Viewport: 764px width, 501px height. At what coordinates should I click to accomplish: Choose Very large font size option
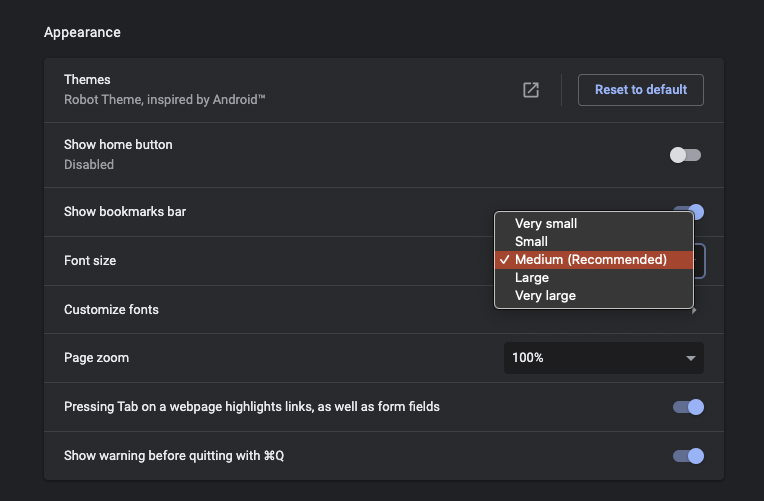click(594, 295)
